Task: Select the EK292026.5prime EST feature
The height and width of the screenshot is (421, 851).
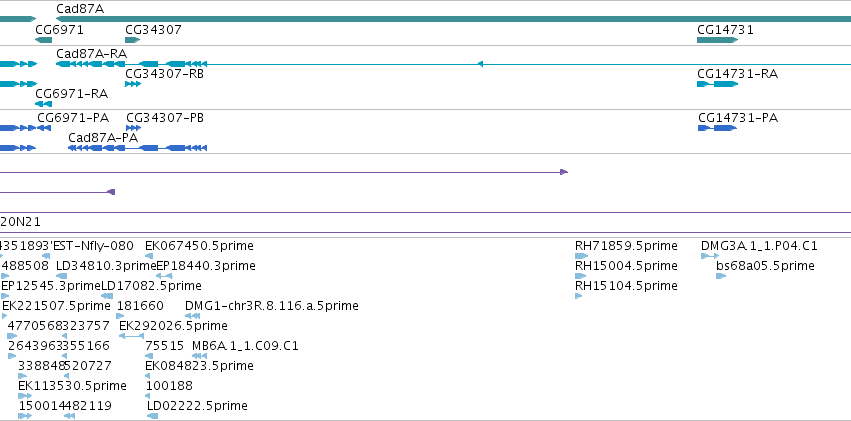Action: [x=131, y=336]
